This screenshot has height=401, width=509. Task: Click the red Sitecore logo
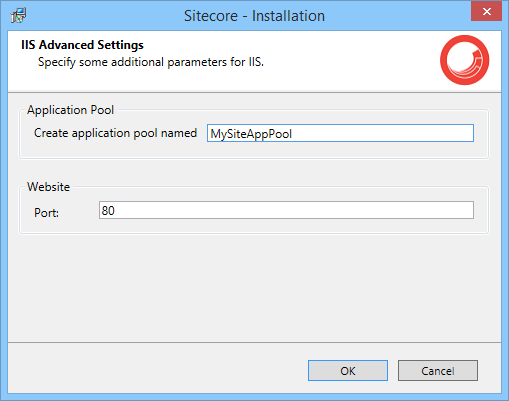click(464, 60)
